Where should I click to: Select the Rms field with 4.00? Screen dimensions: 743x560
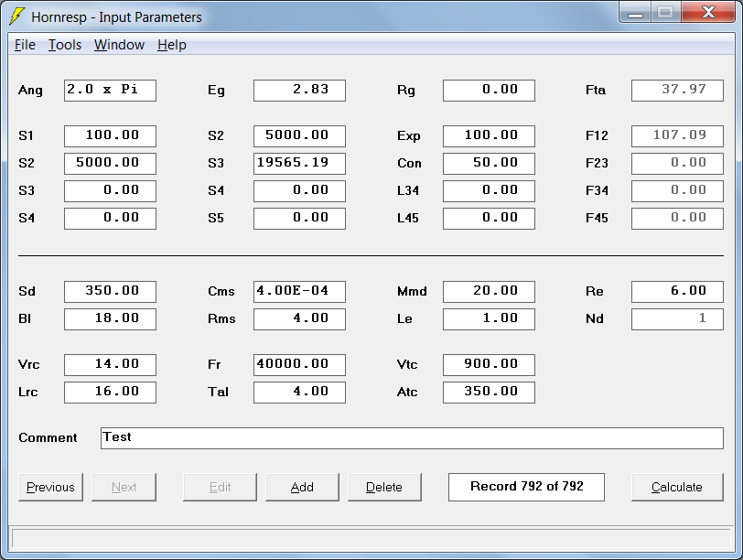coord(299,318)
